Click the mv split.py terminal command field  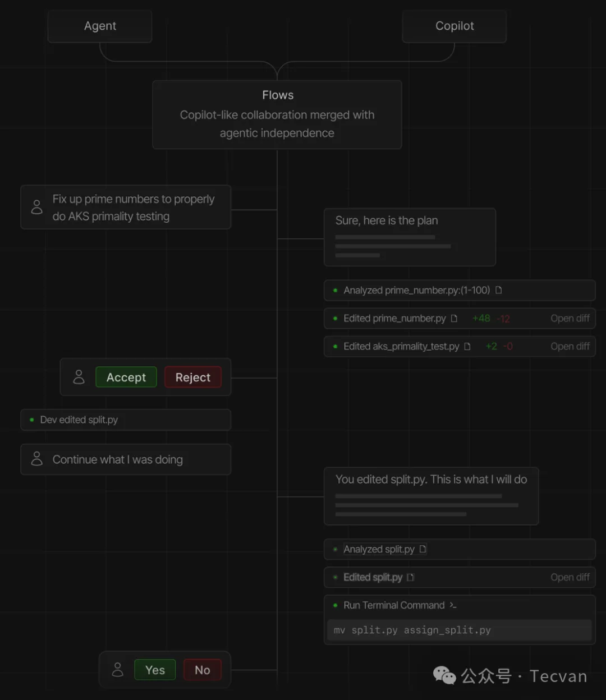(x=460, y=630)
